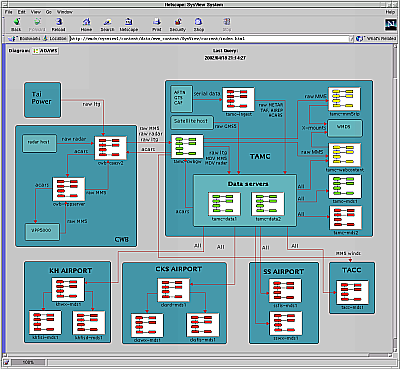This screenshot has height=369, width=400.
Task: Select lower-left CKS AIRPORT host icon
Action: (x=147, y=325)
